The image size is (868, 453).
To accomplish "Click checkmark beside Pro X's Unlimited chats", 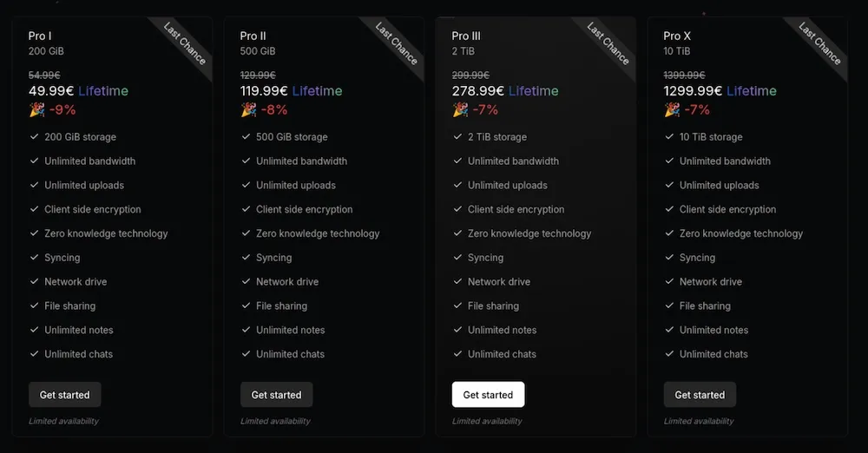I will [670, 354].
